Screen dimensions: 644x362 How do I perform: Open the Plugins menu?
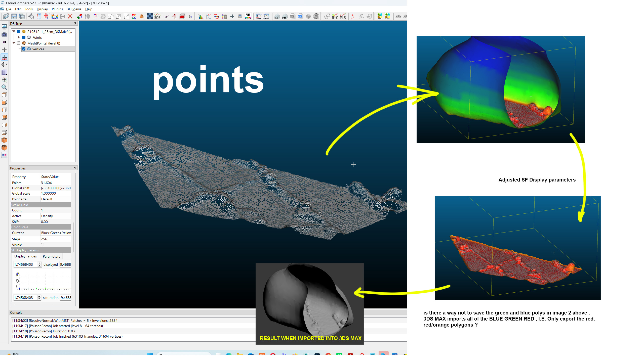point(57,9)
